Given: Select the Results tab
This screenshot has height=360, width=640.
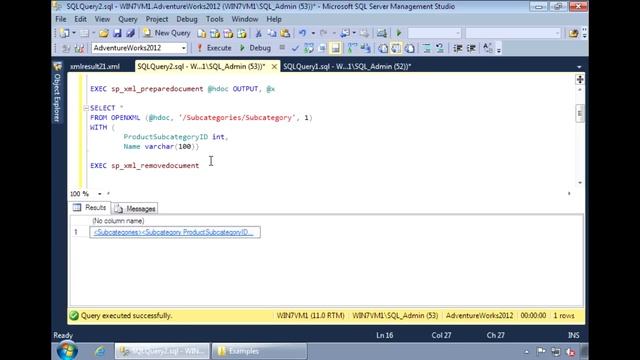Looking at the screenshot, I should [90, 208].
